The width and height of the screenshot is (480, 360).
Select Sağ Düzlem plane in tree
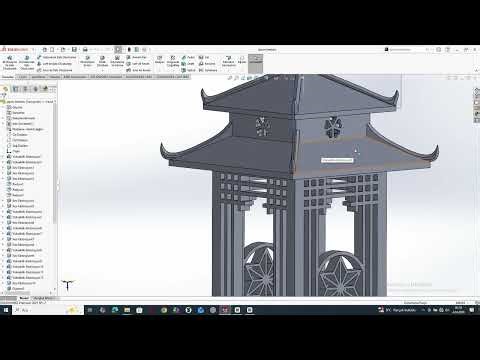click(17, 146)
